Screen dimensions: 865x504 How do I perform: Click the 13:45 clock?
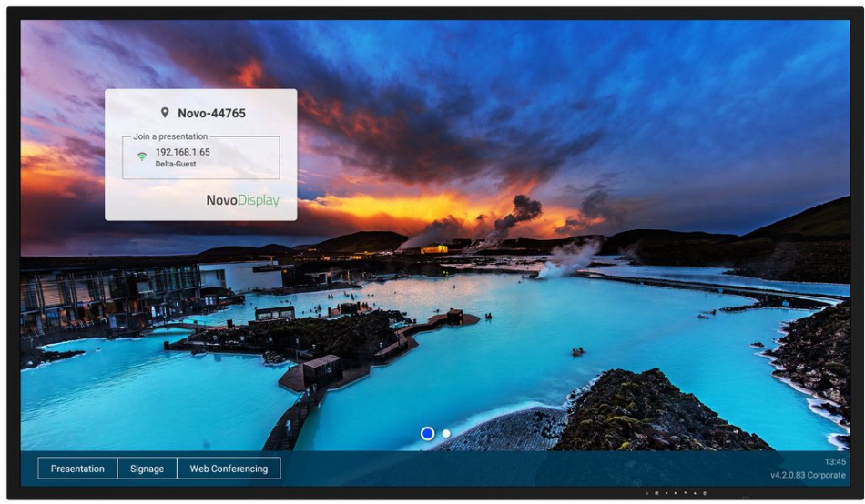tap(835, 462)
